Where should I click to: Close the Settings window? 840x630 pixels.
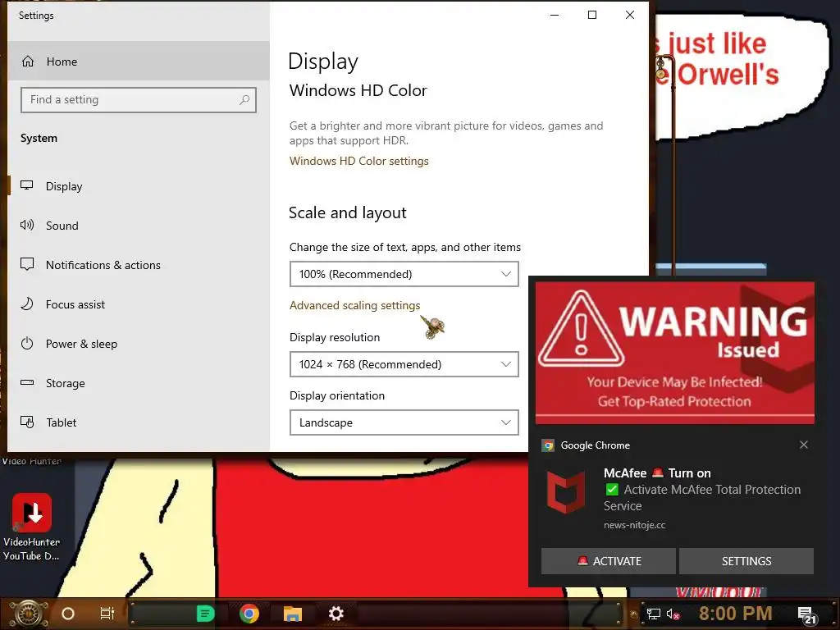[x=630, y=15]
